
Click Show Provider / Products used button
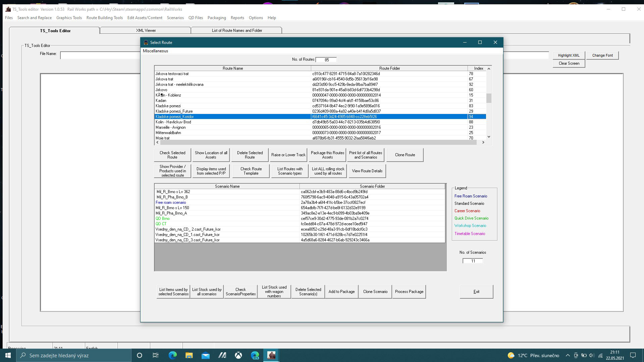point(172,171)
